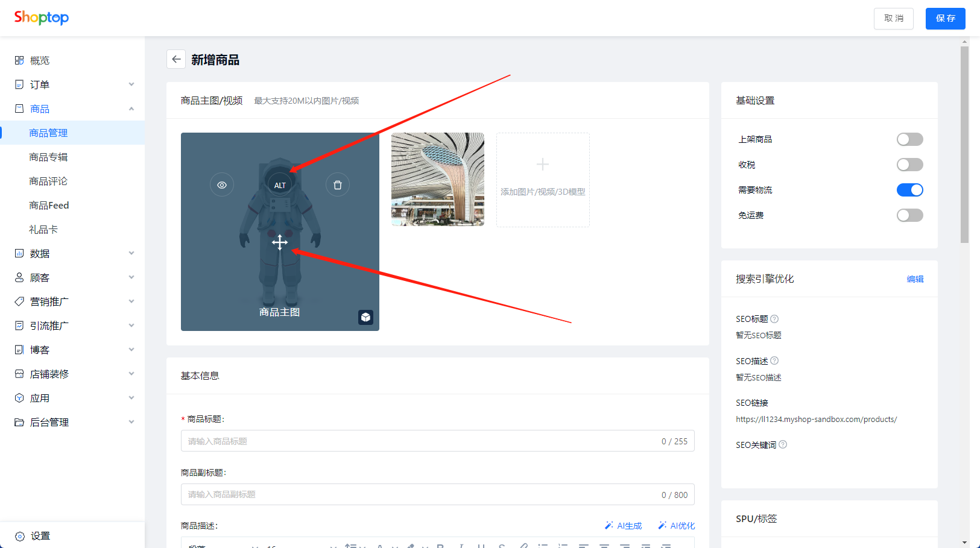
Task: Expand the 博客 sidebar section
Action: (72, 350)
